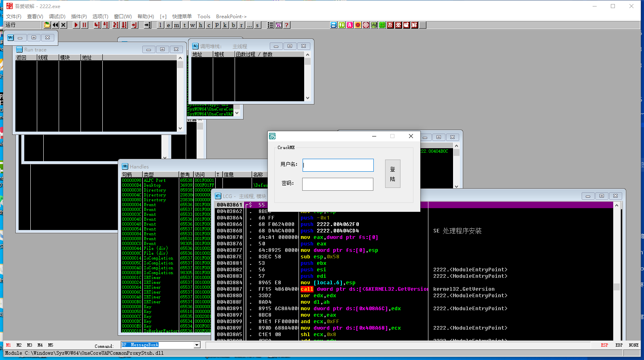Image resolution: width=644 pixels, height=360 pixels.
Task: Click the pink letter A plugin icon
Action: (350, 25)
